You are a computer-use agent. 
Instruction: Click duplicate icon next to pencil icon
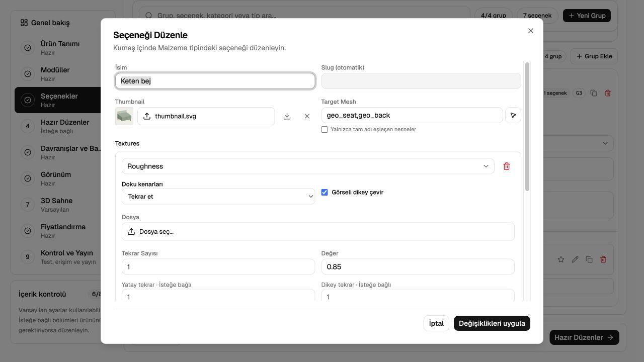589,259
